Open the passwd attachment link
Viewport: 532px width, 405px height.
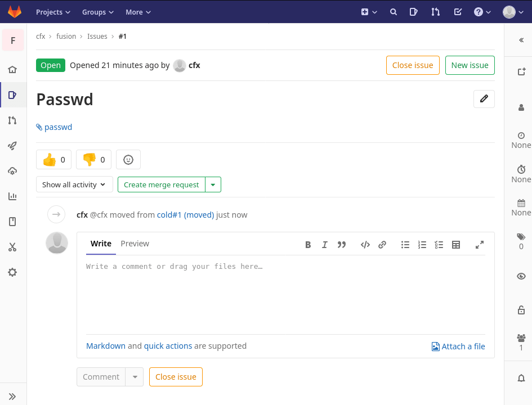point(58,127)
